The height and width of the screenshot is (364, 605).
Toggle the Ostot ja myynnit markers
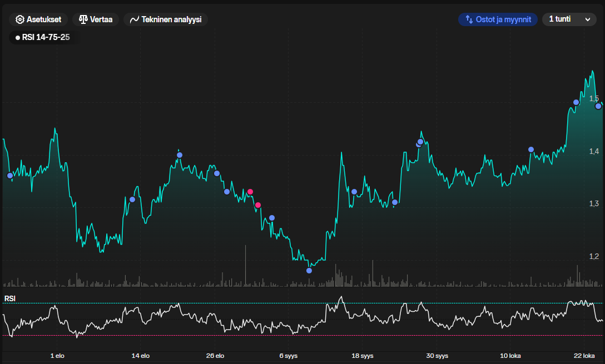498,19
